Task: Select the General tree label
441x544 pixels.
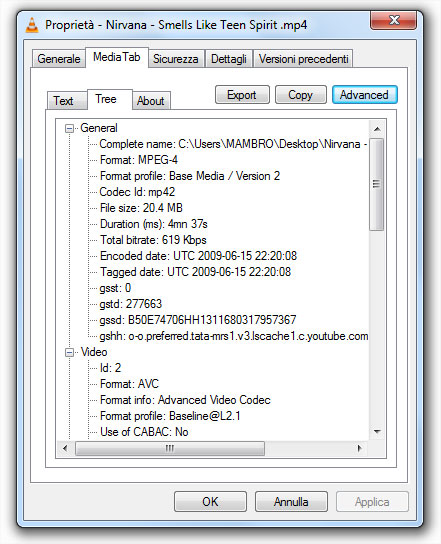Action: (x=99, y=128)
